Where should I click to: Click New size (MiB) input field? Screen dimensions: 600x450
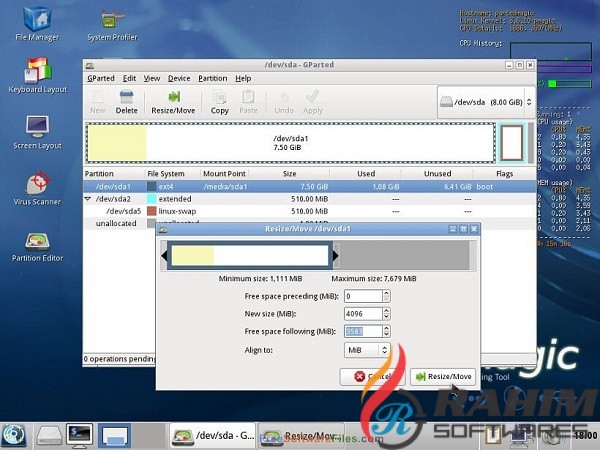coord(363,314)
